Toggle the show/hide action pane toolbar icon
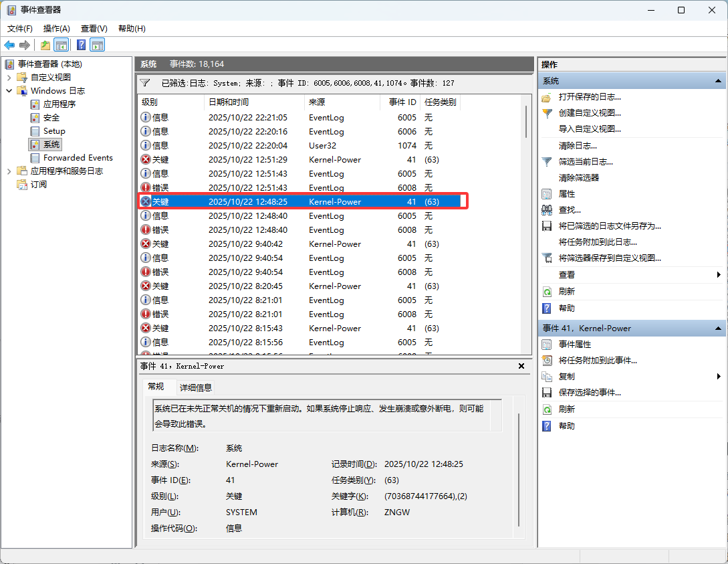Viewport: 728px width, 564px height. tap(98, 45)
